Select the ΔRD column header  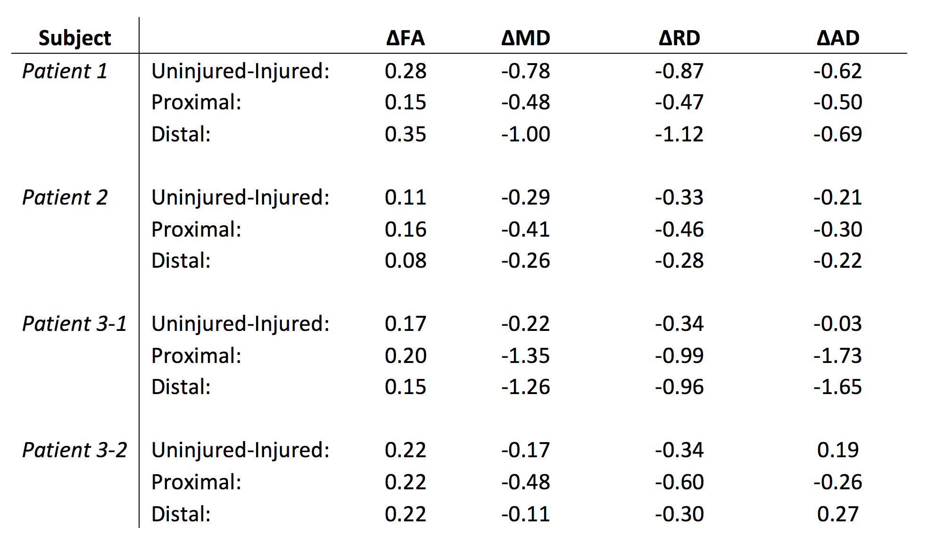(x=679, y=38)
